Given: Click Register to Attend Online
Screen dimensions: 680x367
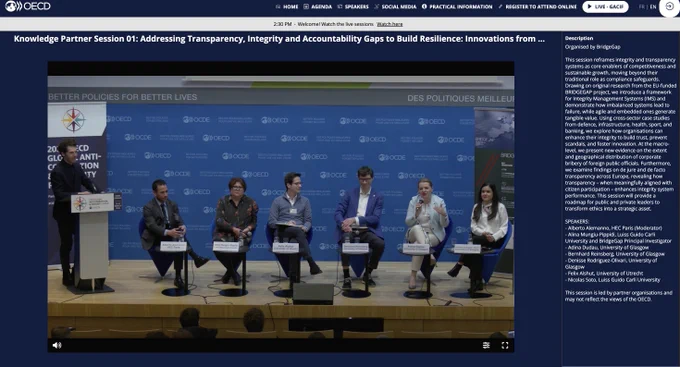Looking at the screenshot, I should point(537,7).
